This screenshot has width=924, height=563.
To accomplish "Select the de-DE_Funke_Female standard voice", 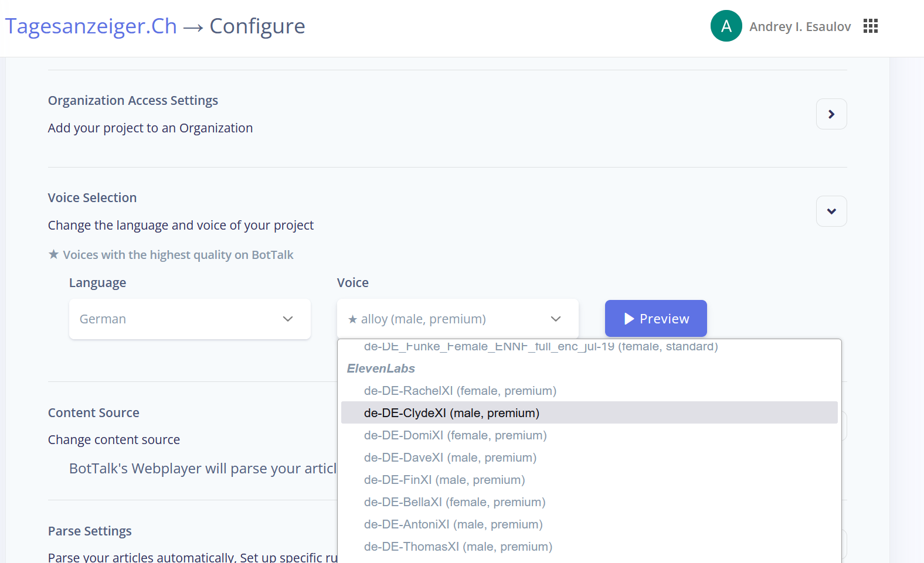I will (x=541, y=346).
